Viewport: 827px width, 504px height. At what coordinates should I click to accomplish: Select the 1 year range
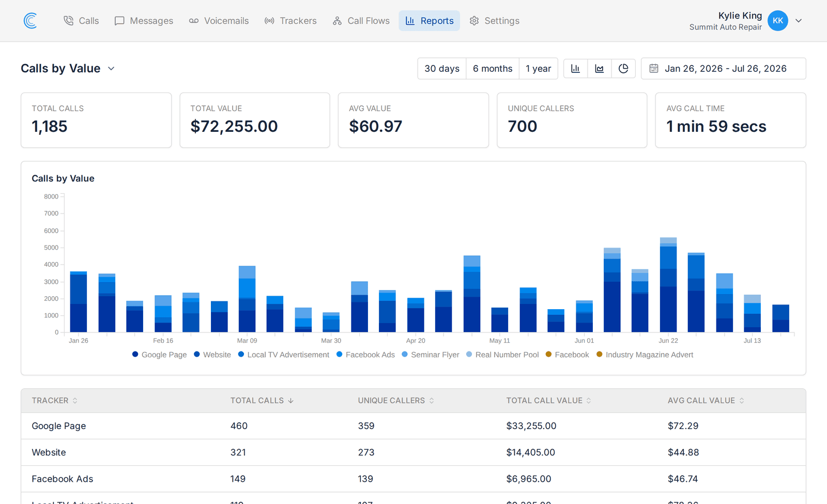pos(538,68)
